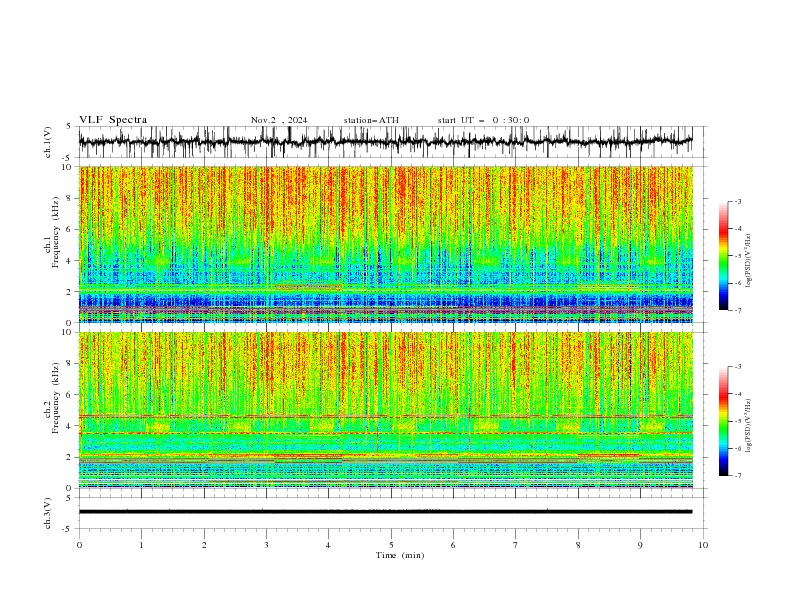Click the "Time (min)" axis label
Viewport: 792px width, 612px height.
coord(400,555)
